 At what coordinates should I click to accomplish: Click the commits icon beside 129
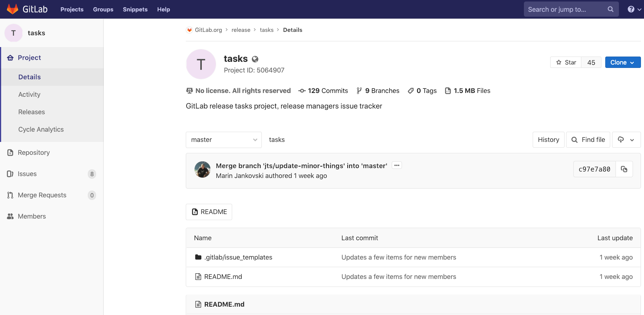[x=302, y=91]
